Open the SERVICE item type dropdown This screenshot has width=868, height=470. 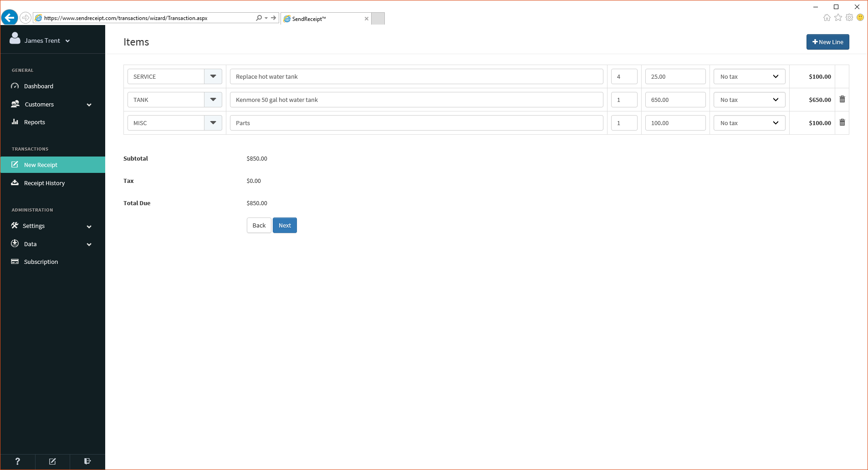click(213, 76)
